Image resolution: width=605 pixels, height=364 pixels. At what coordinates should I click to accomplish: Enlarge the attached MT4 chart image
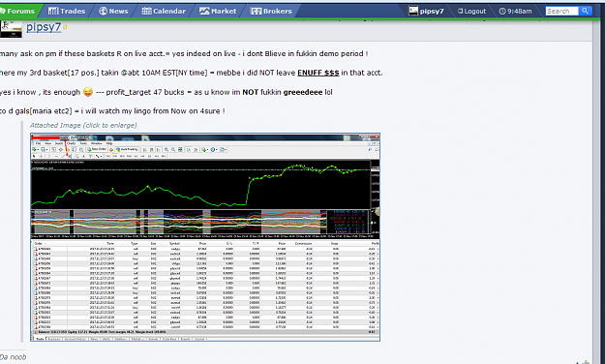coord(205,237)
